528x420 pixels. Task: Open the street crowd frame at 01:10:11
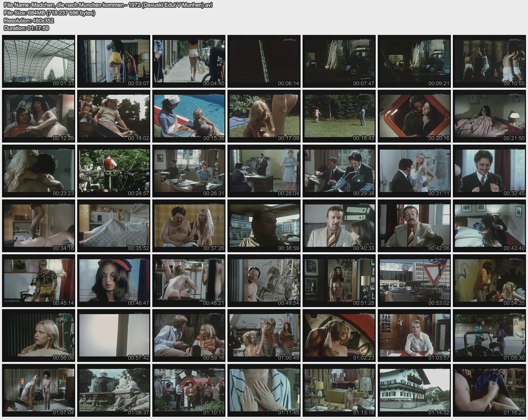pos(189,390)
